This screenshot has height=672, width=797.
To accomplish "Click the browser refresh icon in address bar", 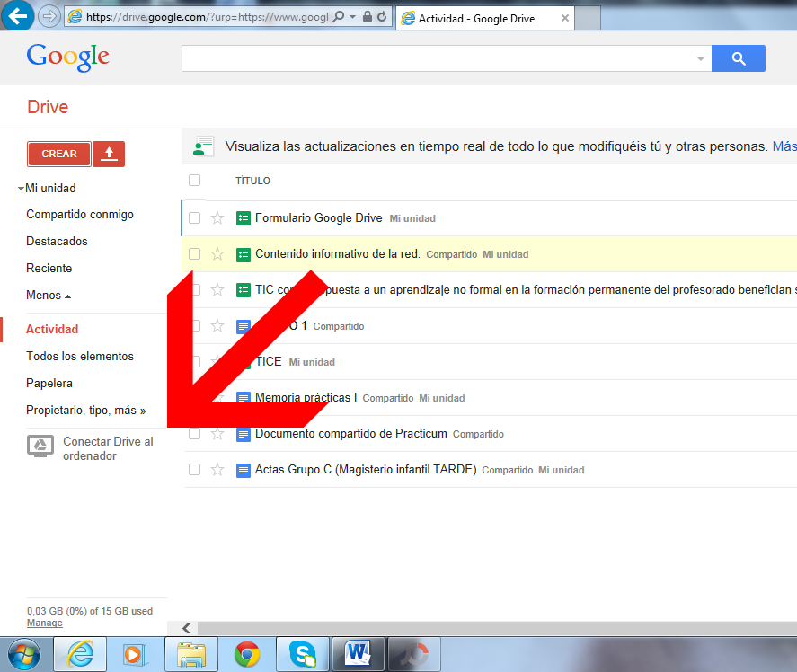I will tap(383, 17).
